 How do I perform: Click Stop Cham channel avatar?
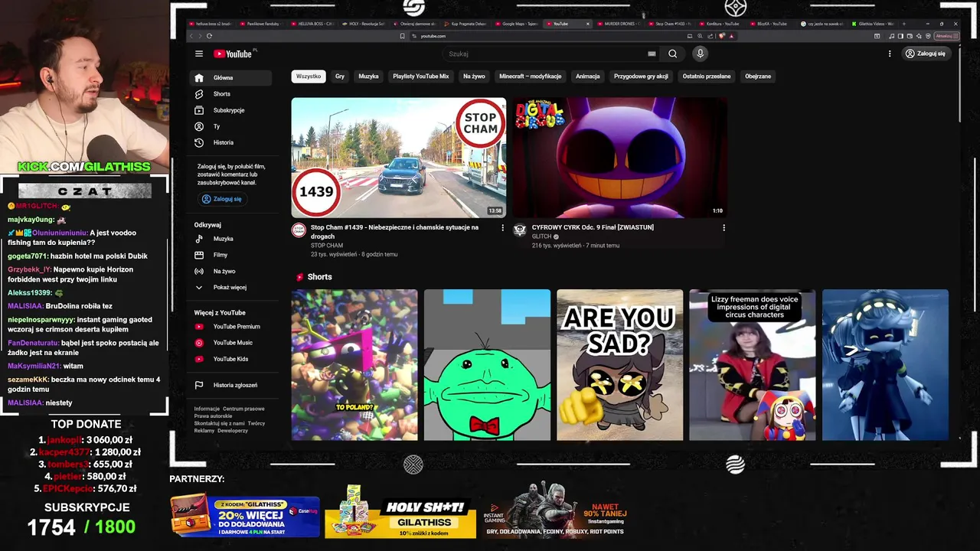[x=299, y=230]
